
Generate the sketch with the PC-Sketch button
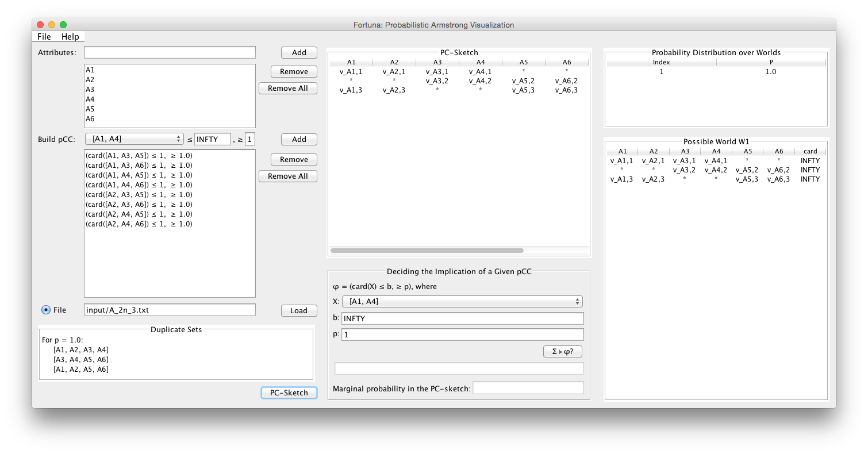[x=289, y=393]
